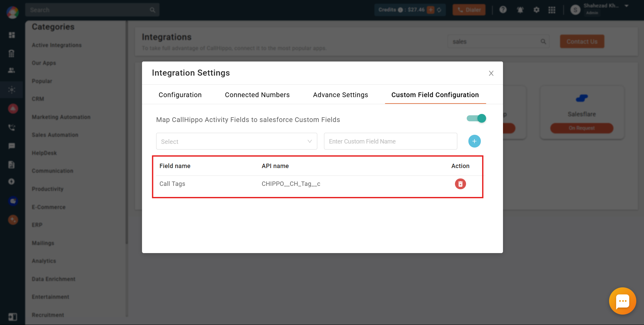
Task: Delete the Call Tags field mapping
Action: tap(460, 184)
